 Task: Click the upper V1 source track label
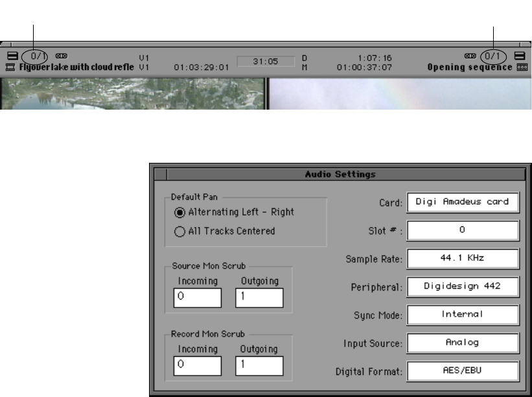pyautogui.click(x=144, y=58)
